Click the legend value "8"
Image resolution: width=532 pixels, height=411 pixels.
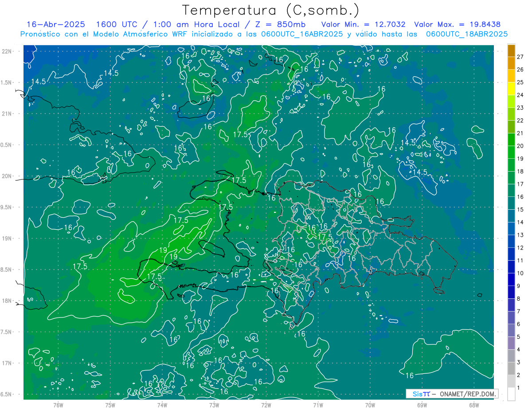[518, 299]
